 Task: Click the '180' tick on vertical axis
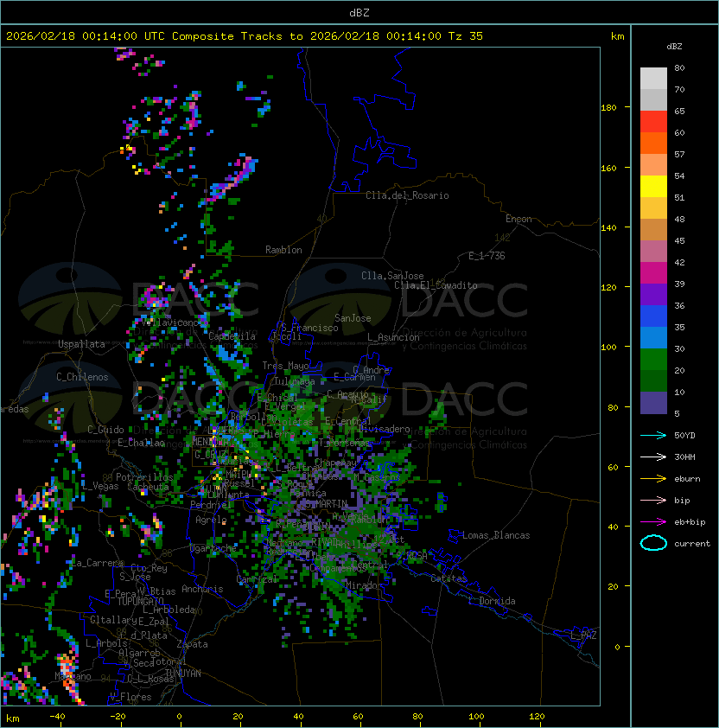(608, 108)
